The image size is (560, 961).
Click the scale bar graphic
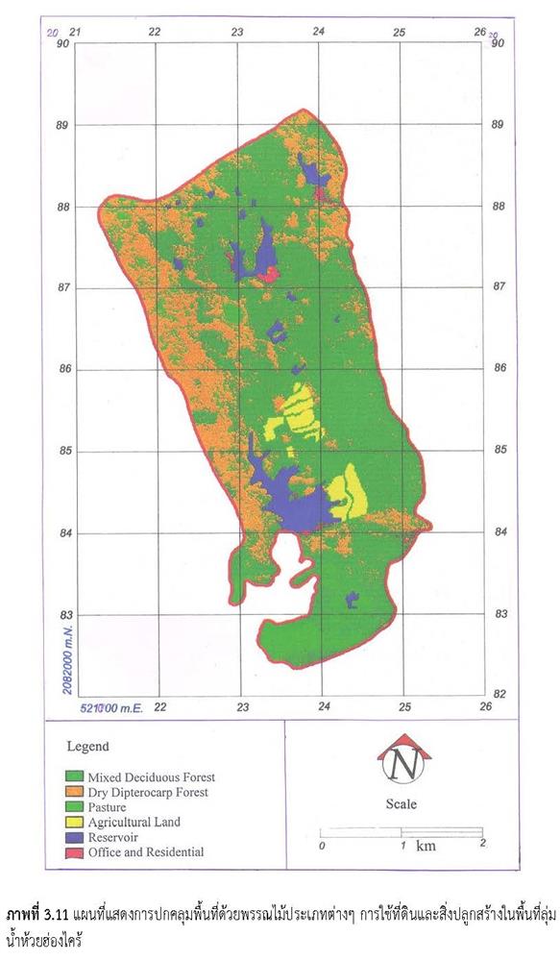click(402, 832)
